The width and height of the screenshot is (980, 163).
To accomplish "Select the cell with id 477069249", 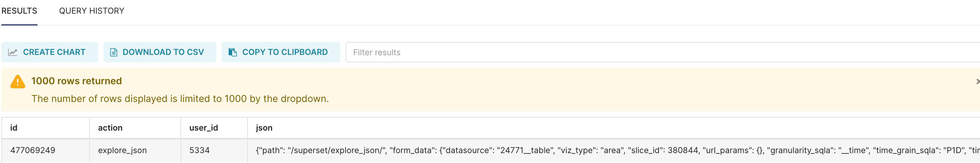I will click(33, 150).
